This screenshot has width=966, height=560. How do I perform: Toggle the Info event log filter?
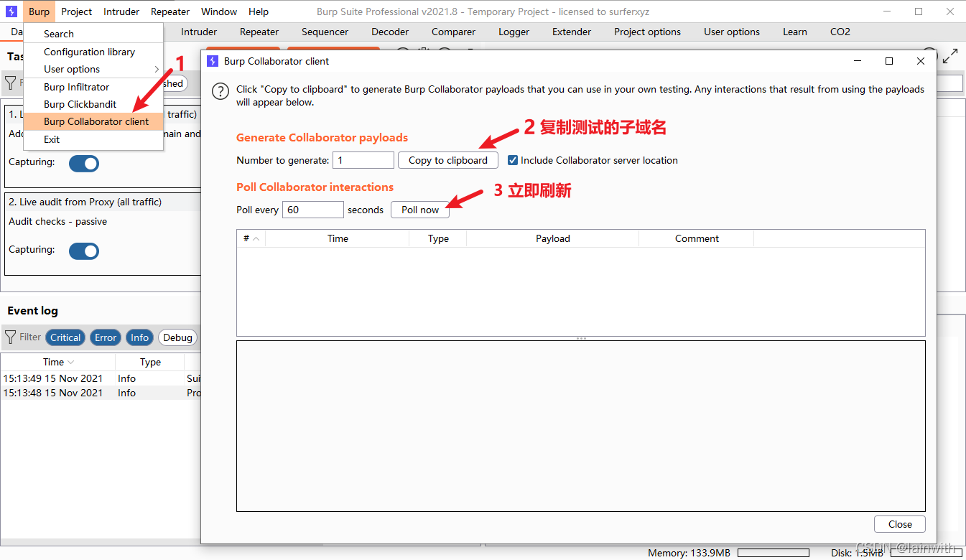[140, 337]
